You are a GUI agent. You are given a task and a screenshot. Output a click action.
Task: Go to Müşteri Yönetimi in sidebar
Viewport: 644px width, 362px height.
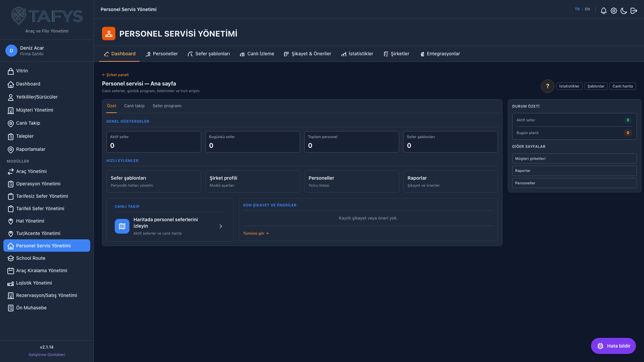pyautogui.click(x=47, y=110)
